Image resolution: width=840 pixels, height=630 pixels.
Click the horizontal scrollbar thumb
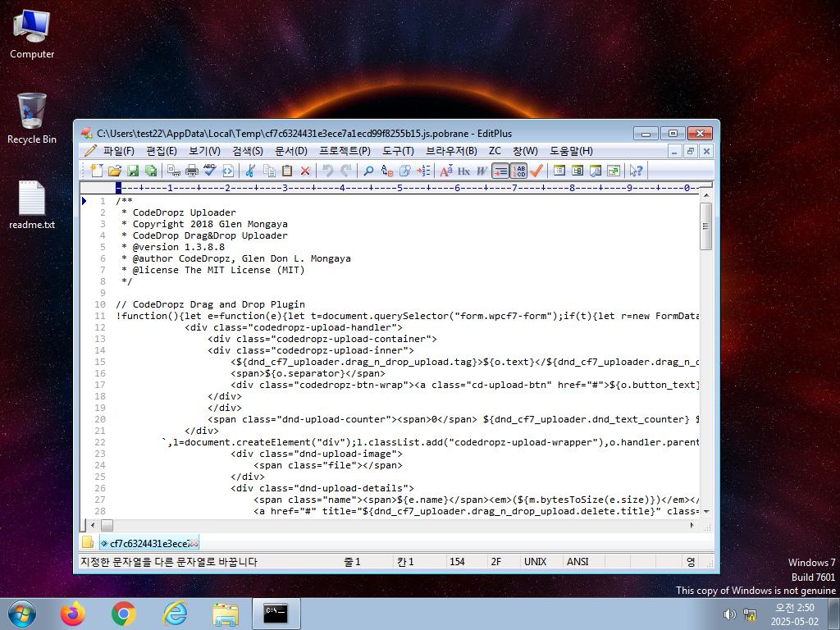(x=107, y=526)
